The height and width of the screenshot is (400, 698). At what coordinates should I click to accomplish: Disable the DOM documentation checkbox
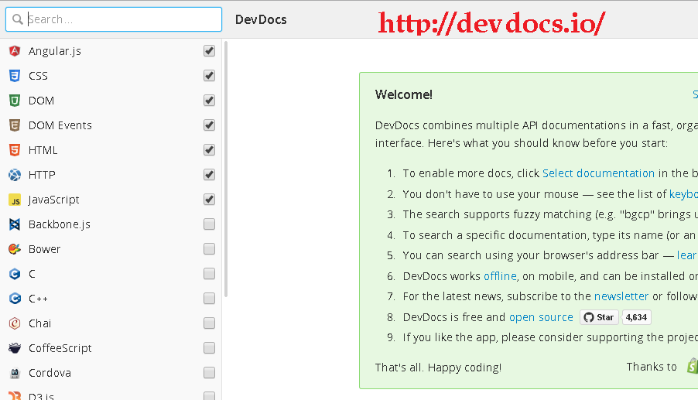[209, 101]
